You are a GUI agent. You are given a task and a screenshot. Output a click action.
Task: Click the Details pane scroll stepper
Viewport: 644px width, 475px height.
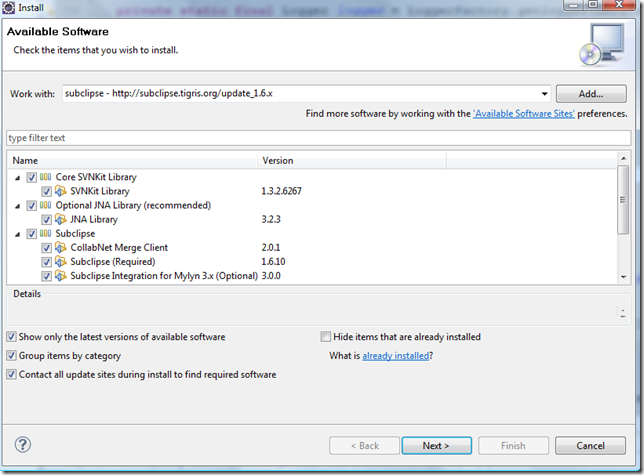point(623,313)
